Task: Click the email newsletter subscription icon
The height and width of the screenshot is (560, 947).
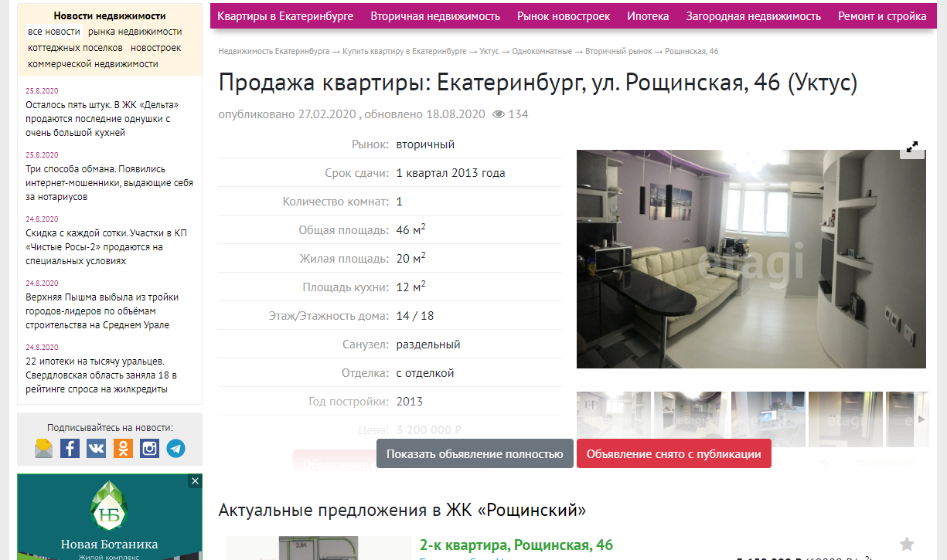Action: pos(44,448)
